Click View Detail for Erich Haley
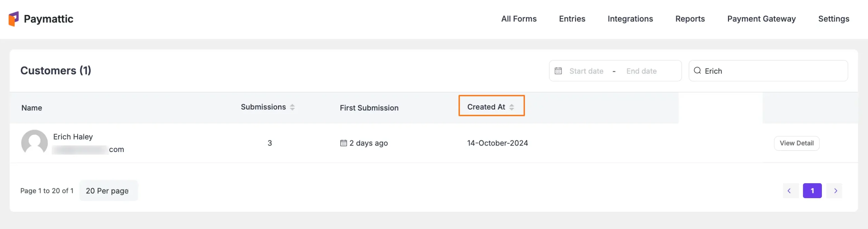The image size is (868, 229). pyautogui.click(x=796, y=143)
